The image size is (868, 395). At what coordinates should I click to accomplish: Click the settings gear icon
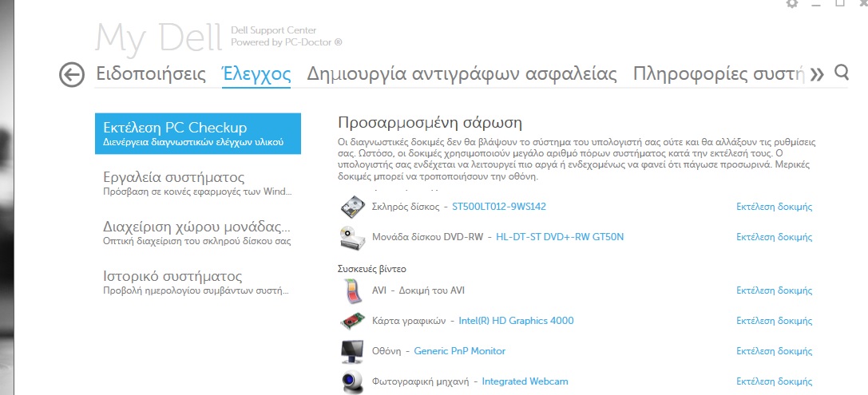(792, 3)
